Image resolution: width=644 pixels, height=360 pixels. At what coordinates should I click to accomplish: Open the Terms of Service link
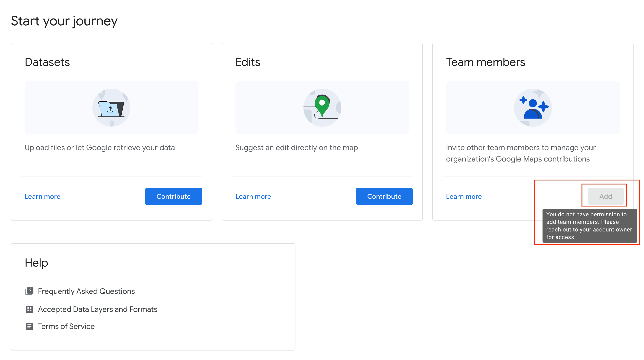click(66, 326)
